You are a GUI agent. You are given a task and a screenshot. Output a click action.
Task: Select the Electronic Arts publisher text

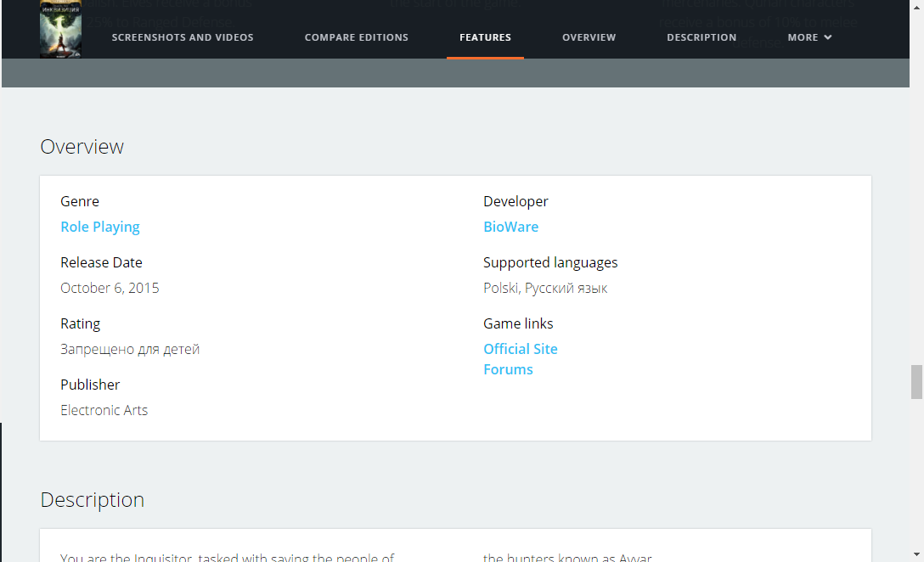tap(104, 410)
